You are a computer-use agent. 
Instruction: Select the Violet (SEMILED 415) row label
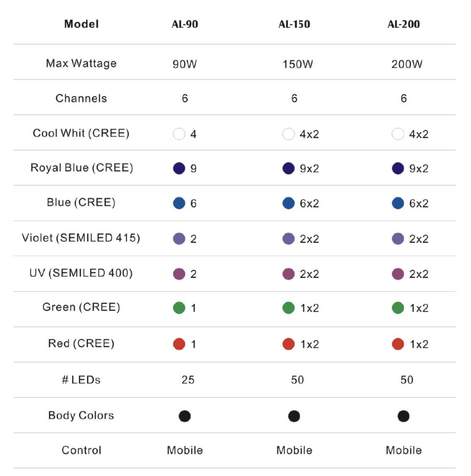[x=81, y=238]
